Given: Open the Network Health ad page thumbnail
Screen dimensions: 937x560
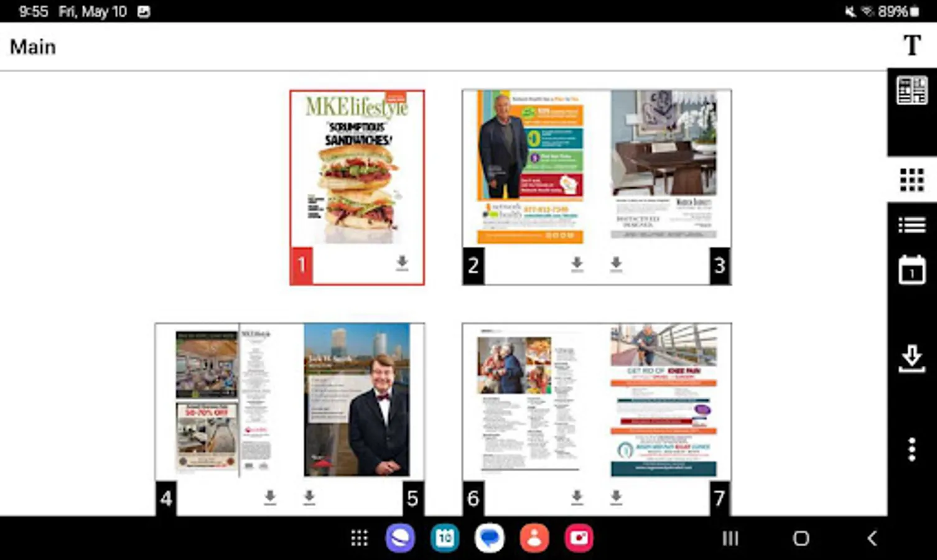Looking at the screenshot, I should click(530, 167).
